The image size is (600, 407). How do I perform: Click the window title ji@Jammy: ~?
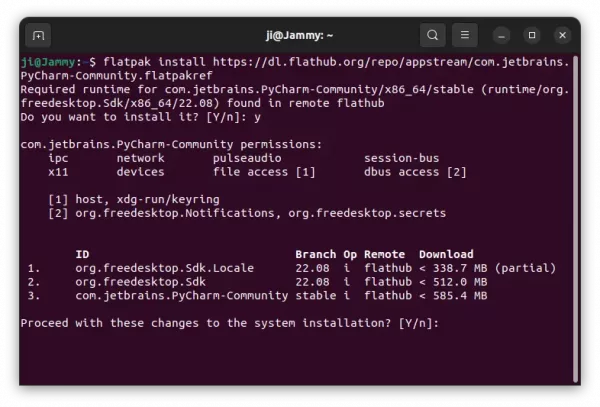(x=300, y=36)
